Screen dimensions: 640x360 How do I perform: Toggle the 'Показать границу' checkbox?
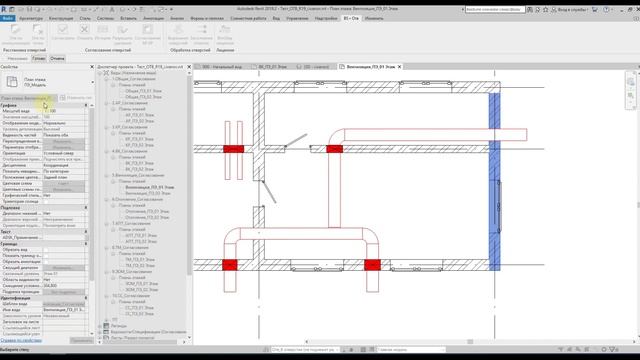(46, 256)
